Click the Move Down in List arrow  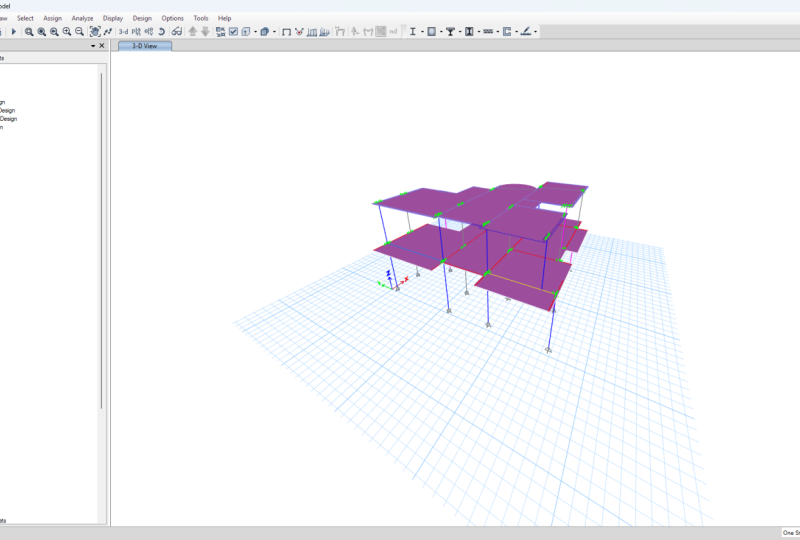[x=205, y=32]
